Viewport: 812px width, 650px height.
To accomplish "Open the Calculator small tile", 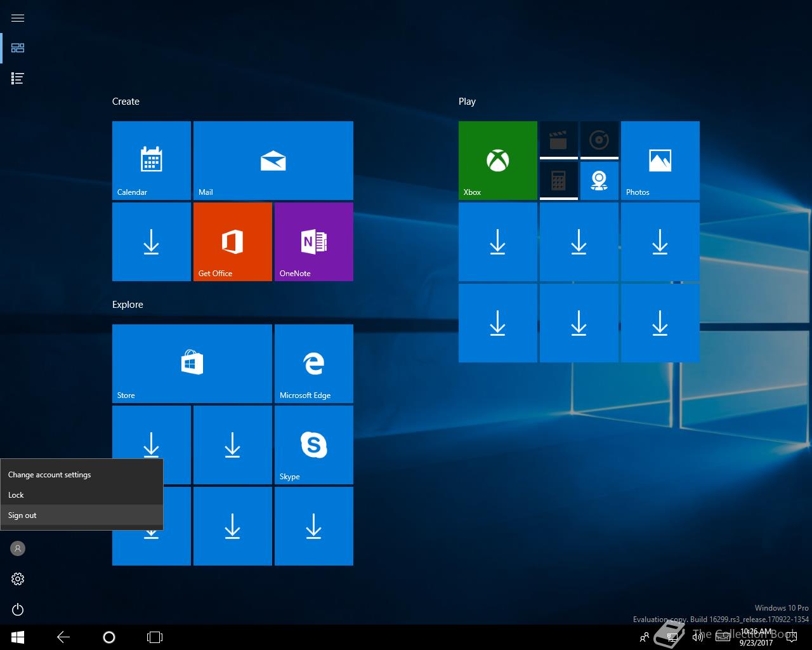I will [558, 181].
